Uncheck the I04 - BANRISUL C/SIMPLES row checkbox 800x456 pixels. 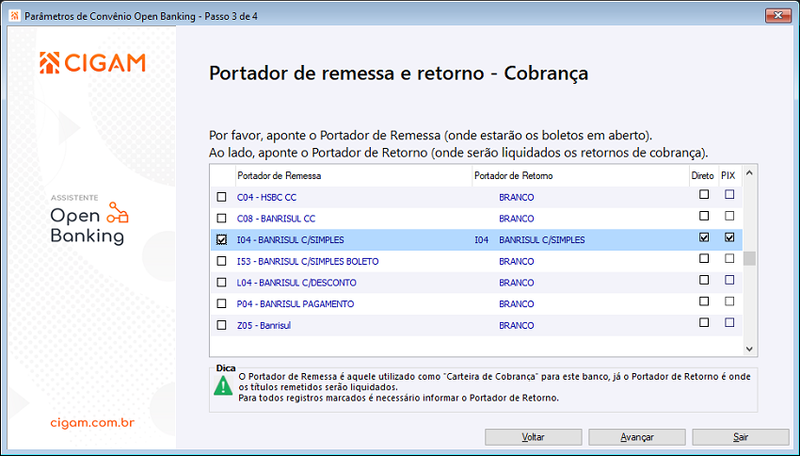click(221, 240)
